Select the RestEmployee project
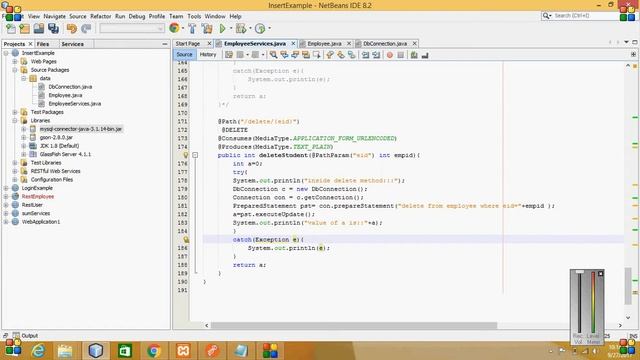Image resolution: width=640 pixels, height=360 pixels. [x=38, y=197]
